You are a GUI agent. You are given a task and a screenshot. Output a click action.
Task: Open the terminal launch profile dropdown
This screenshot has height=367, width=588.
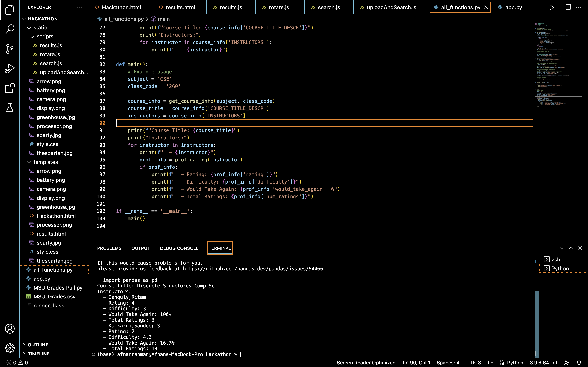click(562, 248)
